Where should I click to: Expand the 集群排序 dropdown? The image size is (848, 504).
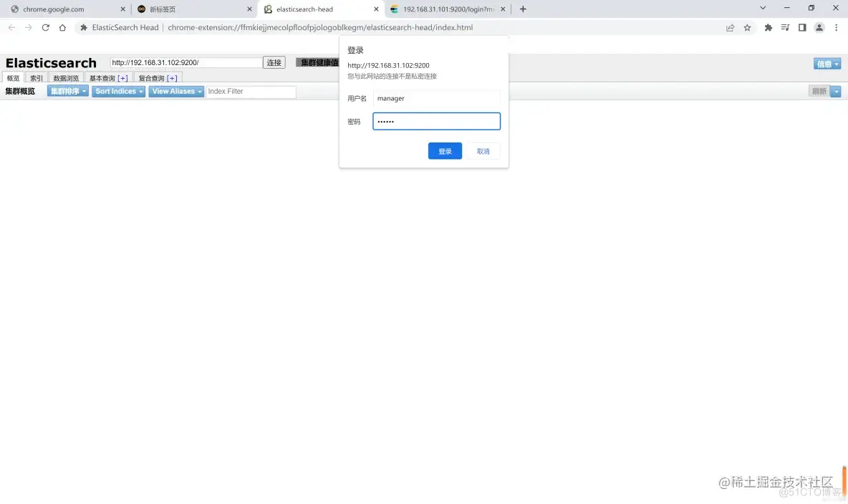pyautogui.click(x=68, y=92)
